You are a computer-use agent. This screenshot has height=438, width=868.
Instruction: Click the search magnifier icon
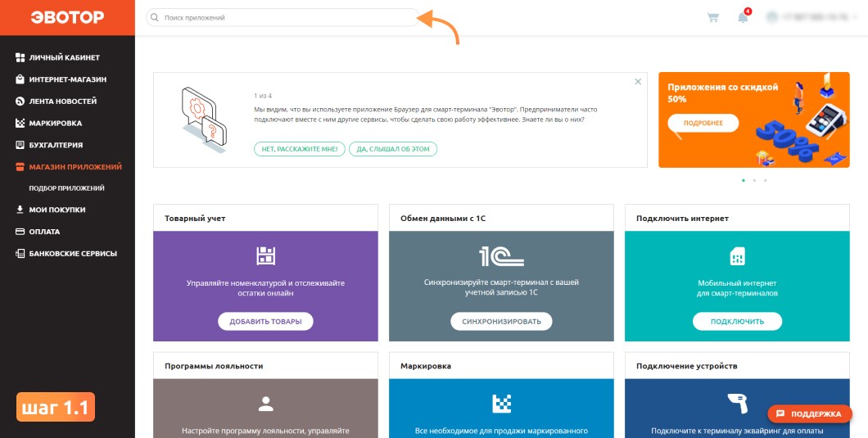pos(155,18)
